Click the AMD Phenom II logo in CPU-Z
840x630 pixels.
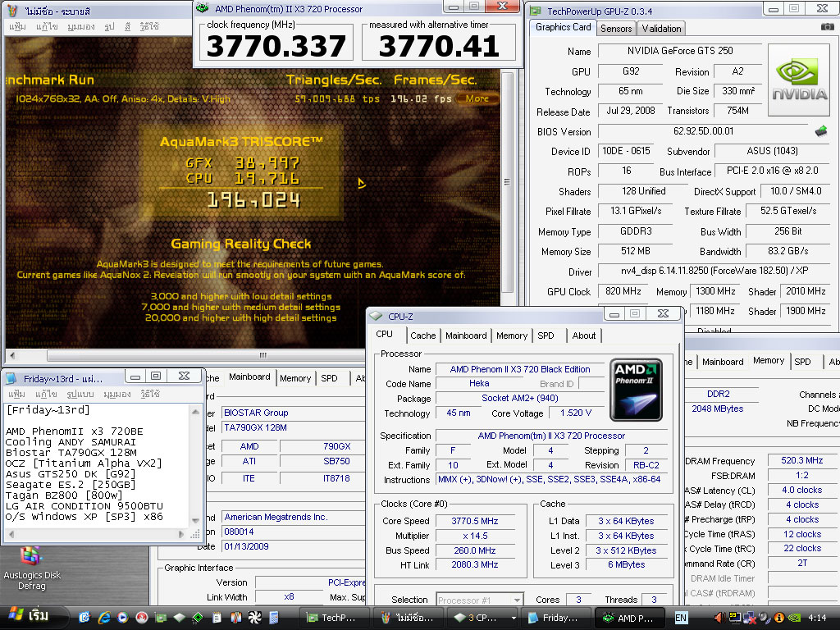636,390
